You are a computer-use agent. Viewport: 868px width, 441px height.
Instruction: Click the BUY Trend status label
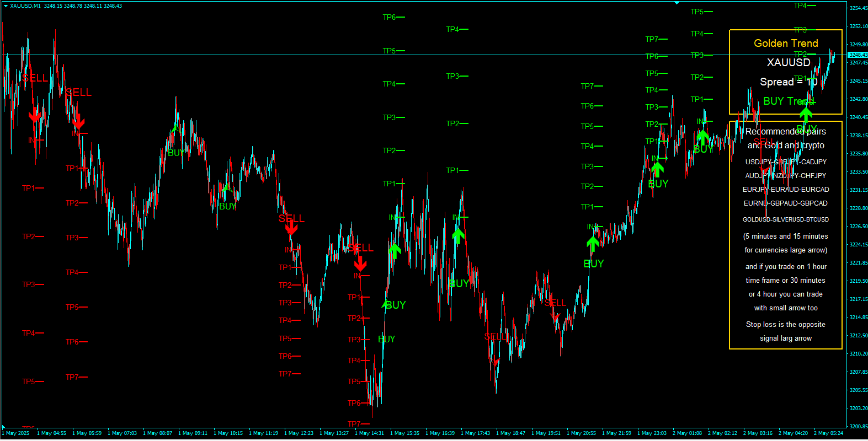[x=789, y=101]
